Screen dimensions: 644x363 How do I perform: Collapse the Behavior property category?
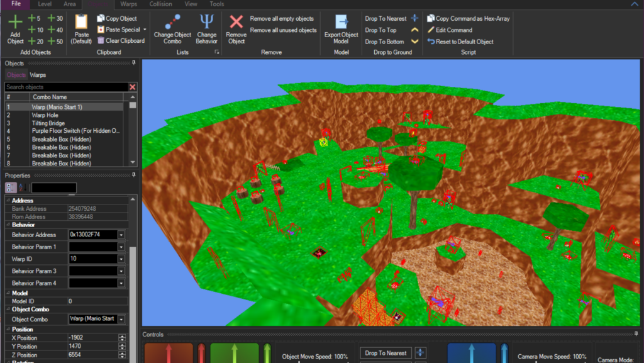pyautogui.click(x=8, y=225)
